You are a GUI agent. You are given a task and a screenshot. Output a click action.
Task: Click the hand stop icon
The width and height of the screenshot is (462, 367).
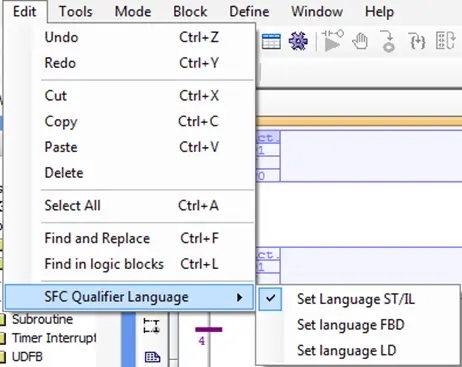point(360,42)
